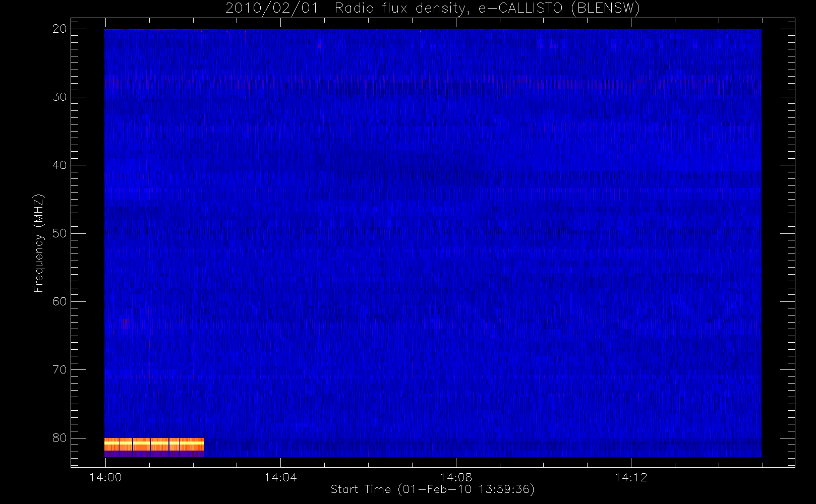This screenshot has height=504, width=816.
Task: Click the '30' frequency tick label
Action: (x=60, y=97)
